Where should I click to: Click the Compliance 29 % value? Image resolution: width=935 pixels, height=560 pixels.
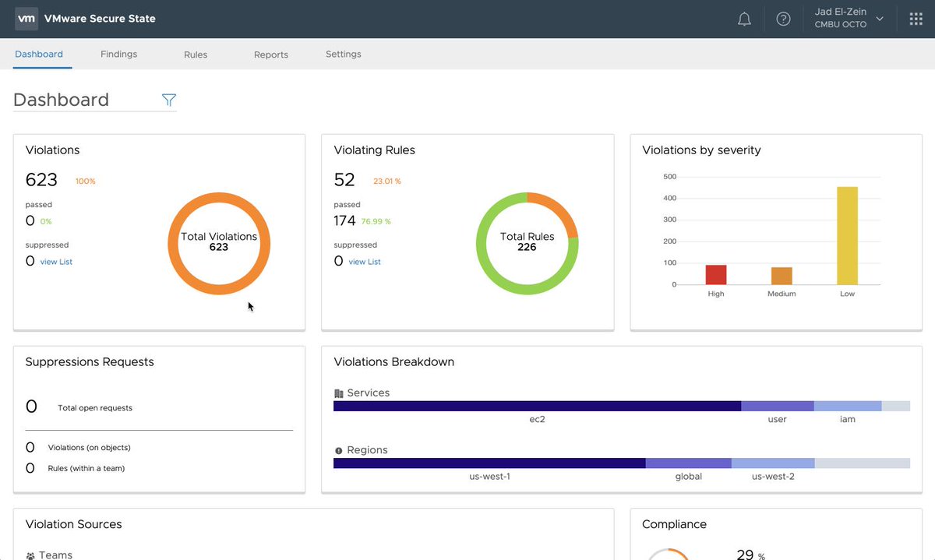(x=750, y=555)
